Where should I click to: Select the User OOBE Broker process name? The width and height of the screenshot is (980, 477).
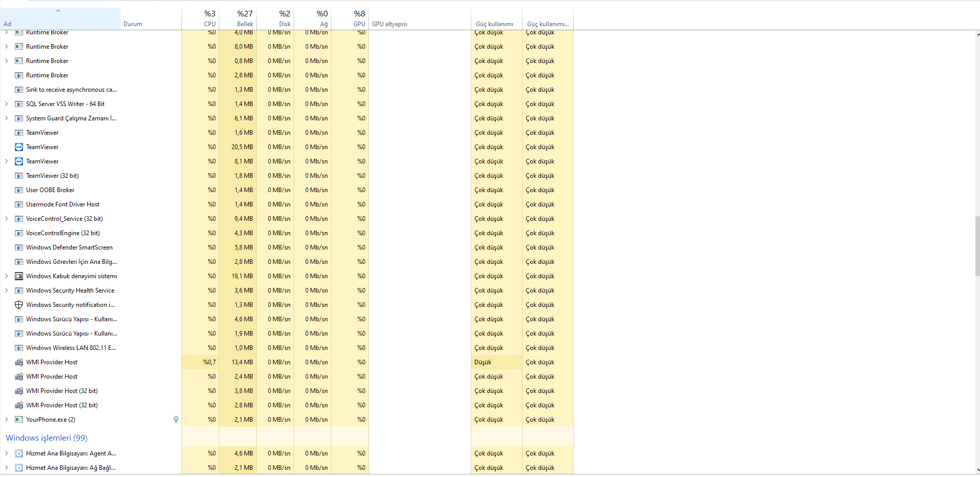(50, 190)
